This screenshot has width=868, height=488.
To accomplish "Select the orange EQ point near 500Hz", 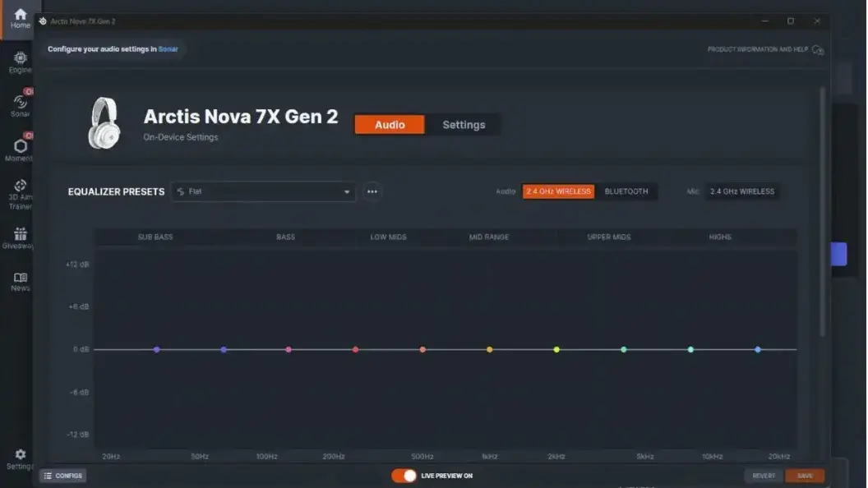I will (x=422, y=350).
